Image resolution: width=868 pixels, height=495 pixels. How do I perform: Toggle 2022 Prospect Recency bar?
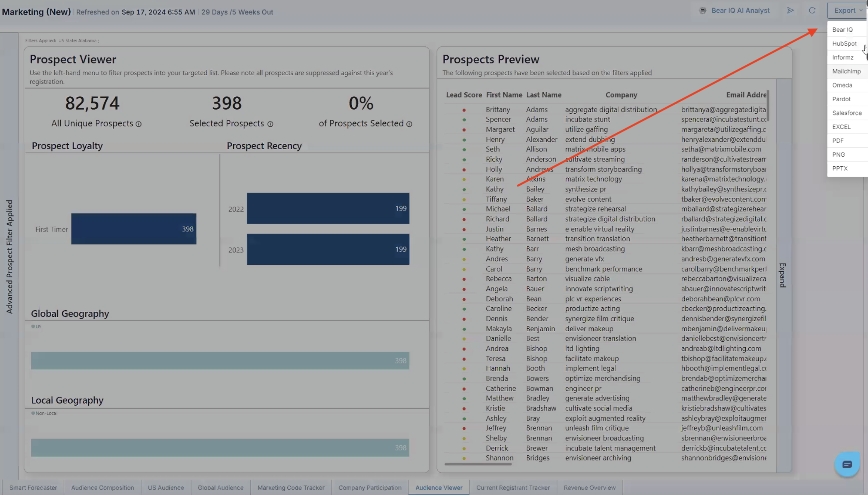click(x=327, y=209)
